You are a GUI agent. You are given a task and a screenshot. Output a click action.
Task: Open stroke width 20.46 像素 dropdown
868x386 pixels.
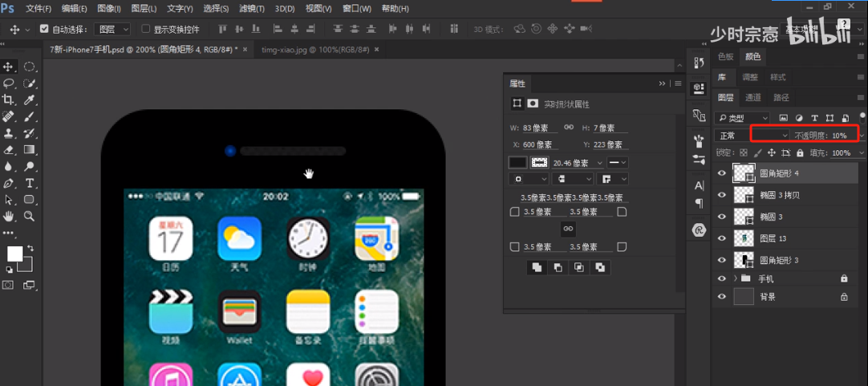601,163
